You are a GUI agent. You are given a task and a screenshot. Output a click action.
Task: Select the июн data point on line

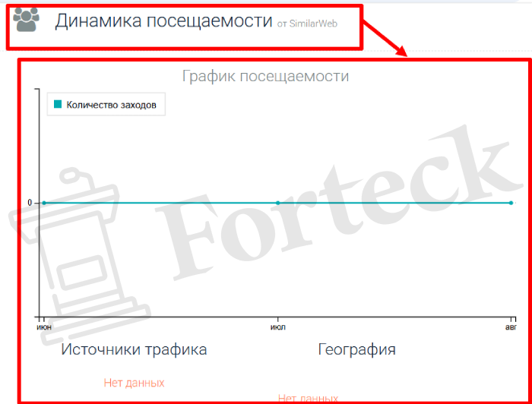pyautogui.click(x=44, y=203)
